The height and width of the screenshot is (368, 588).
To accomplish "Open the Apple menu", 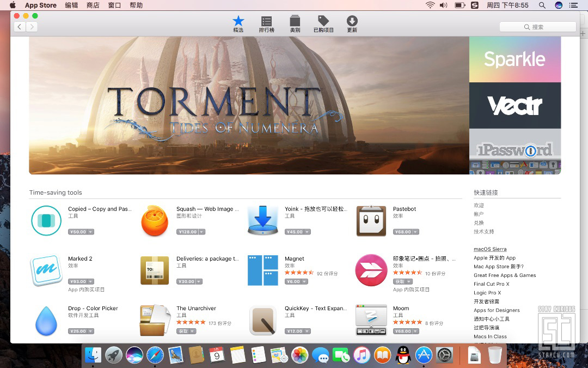I will pos(13,5).
